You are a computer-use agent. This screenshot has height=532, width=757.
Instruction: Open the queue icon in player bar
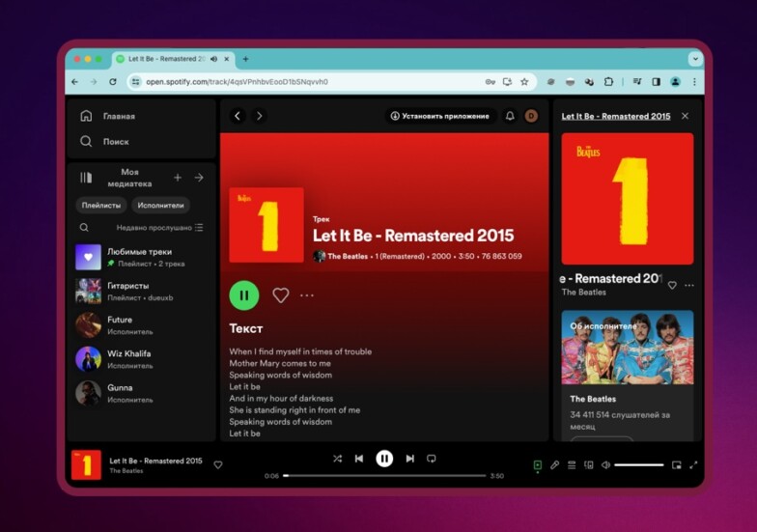pos(572,464)
